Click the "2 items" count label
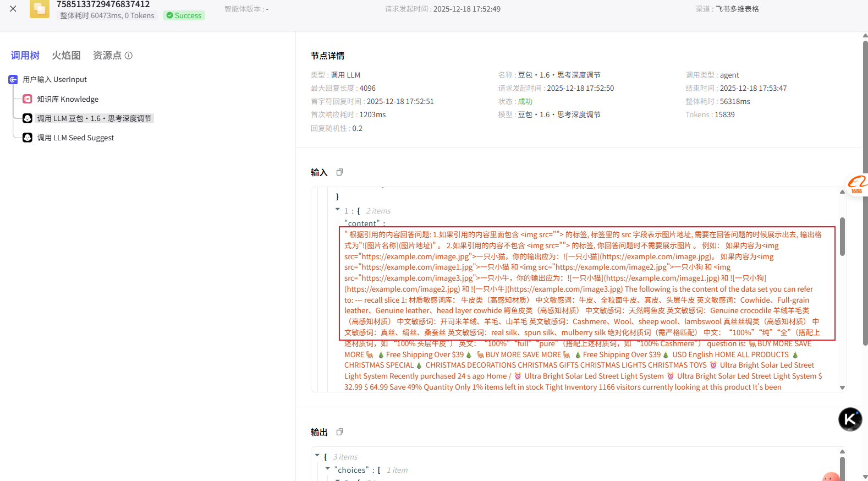Viewport: 868px width, 481px height. pyautogui.click(x=378, y=211)
